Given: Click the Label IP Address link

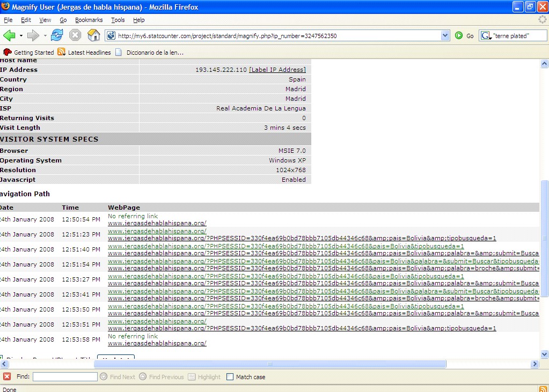Looking at the screenshot, I should (x=277, y=70).
